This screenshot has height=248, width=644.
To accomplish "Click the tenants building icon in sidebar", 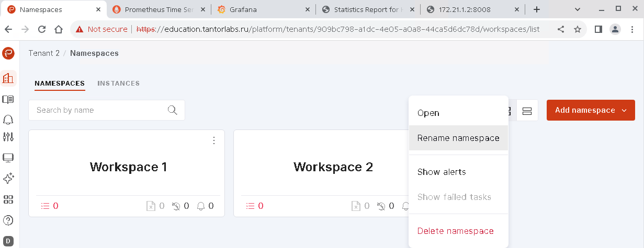I will 8,78.
